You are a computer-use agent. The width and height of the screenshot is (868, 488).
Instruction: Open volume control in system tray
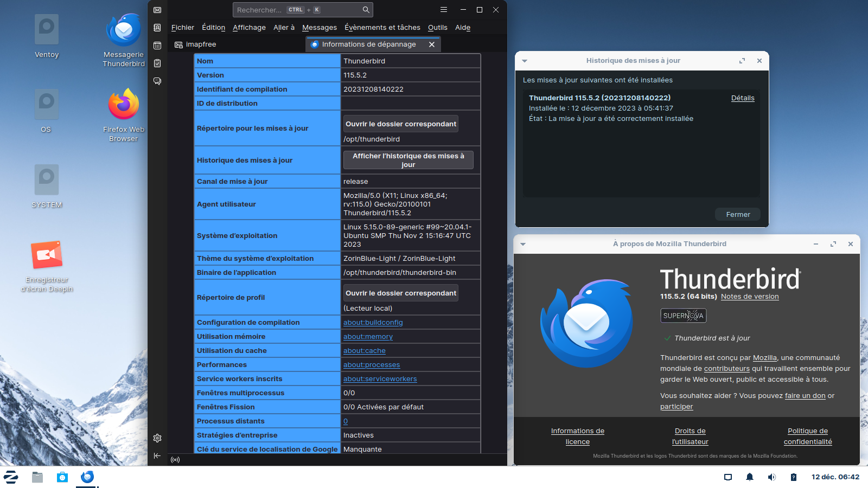771,477
